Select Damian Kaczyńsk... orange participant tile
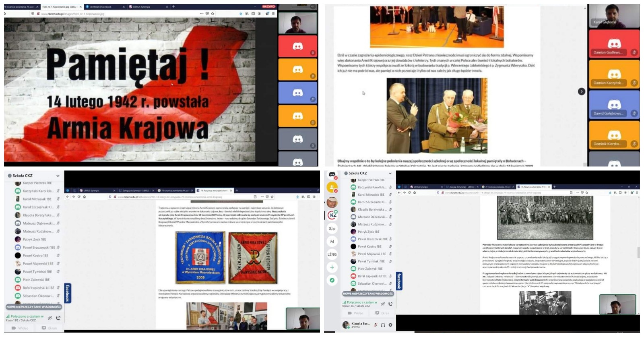 614,74
